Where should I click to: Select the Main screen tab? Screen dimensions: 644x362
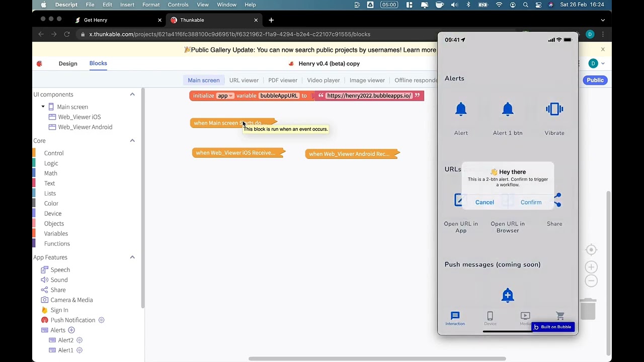204,80
